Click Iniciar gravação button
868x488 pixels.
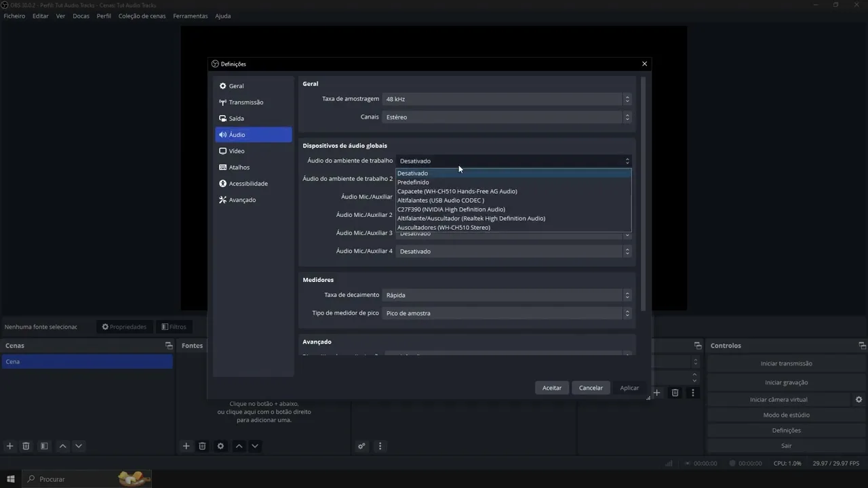(787, 383)
